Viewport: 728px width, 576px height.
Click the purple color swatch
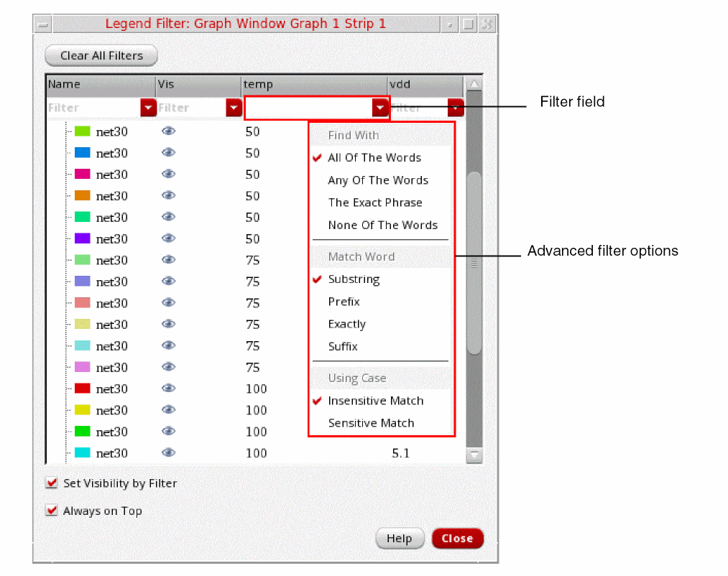tap(82, 238)
